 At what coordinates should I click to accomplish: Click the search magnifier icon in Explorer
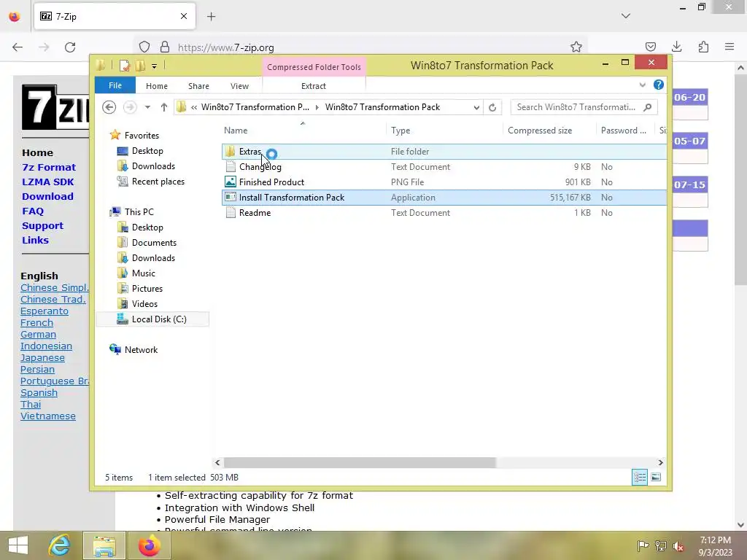[647, 107]
